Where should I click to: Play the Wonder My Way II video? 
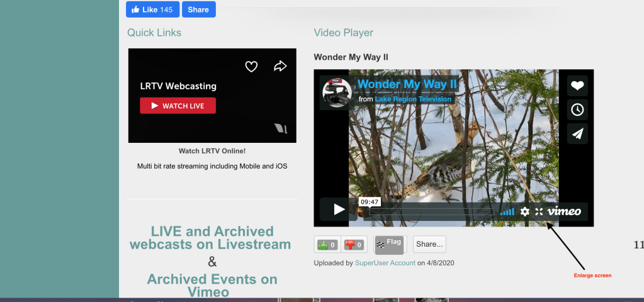[x=339, y=210]
